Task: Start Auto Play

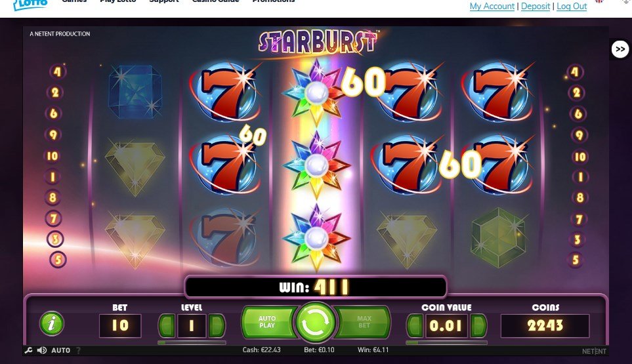Action: (x=268, y=322)
